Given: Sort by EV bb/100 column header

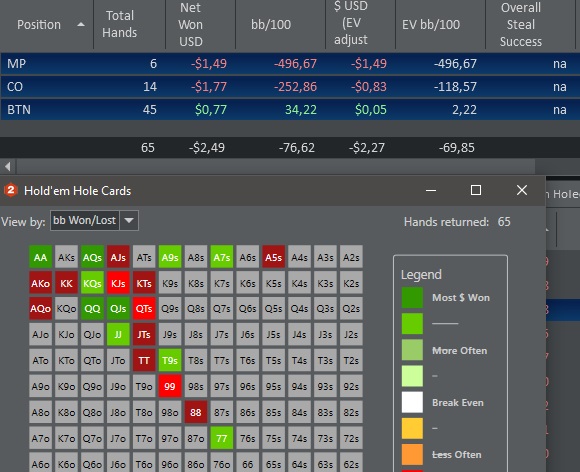Looking at the screenshot, I should [x=431, y=24].
